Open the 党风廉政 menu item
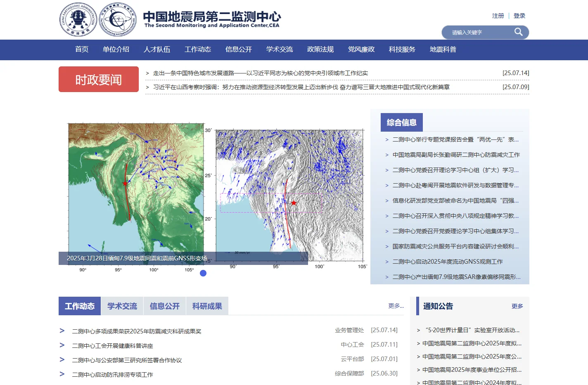Image resolution: width=588 pixels, height=385 pixels. (x=361, y=50)
